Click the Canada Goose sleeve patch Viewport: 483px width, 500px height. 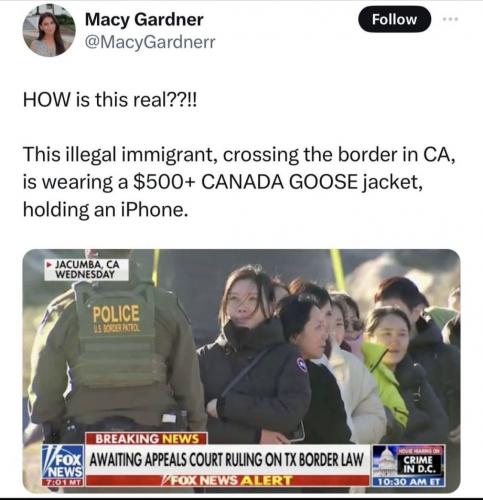[302, 364]
